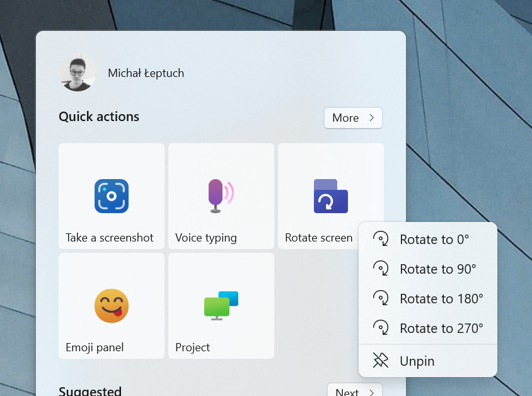Click the rotate icon beside Rotate to 0°
This screenshot has height=396, width=532.
pos(381,239)
